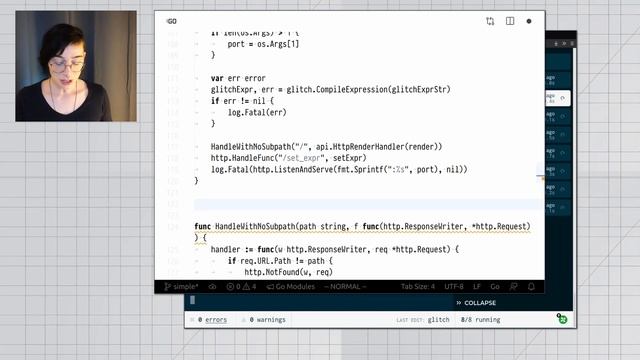Click code line 'var err error'
The height and width of the screenshot is (360, 640).
(x=238, y=78)
